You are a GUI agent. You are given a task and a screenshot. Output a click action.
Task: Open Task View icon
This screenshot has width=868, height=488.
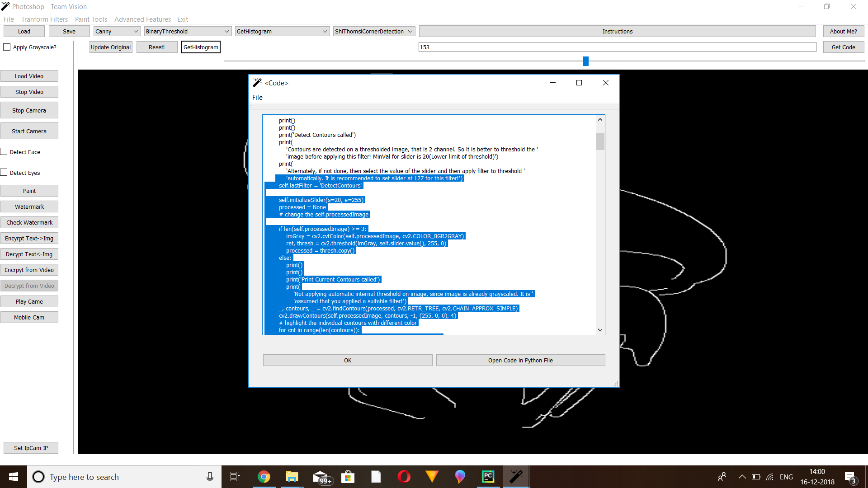click(x=235, y=477)
